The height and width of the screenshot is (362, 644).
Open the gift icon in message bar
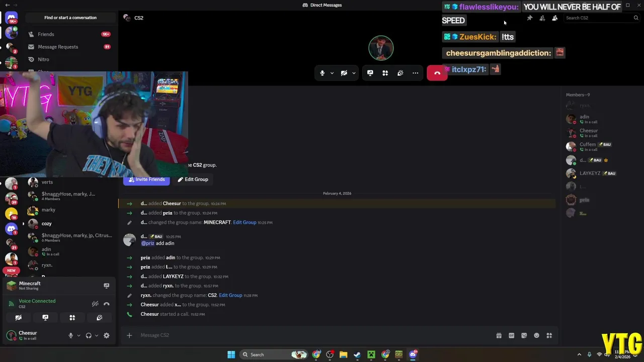[499, 335]
